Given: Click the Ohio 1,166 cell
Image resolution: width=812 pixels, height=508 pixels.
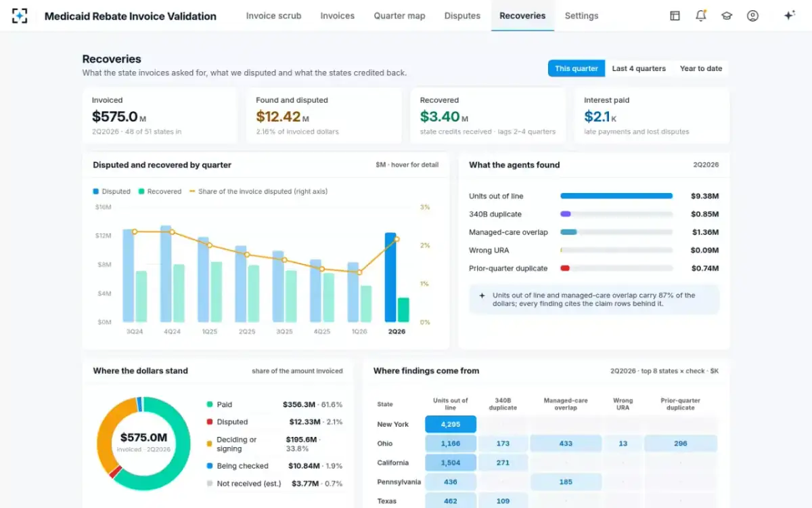Looking at the screenshot, I should pyautogui.click(x=451, y=444).
